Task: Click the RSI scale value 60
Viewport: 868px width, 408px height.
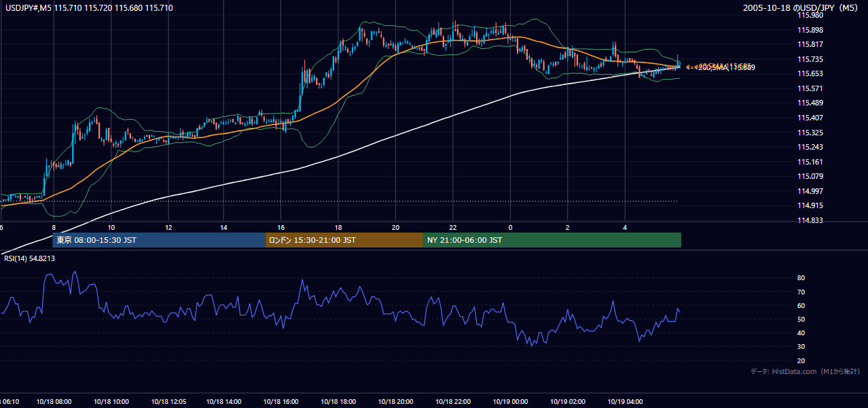Action: click(x=801, y=305)
